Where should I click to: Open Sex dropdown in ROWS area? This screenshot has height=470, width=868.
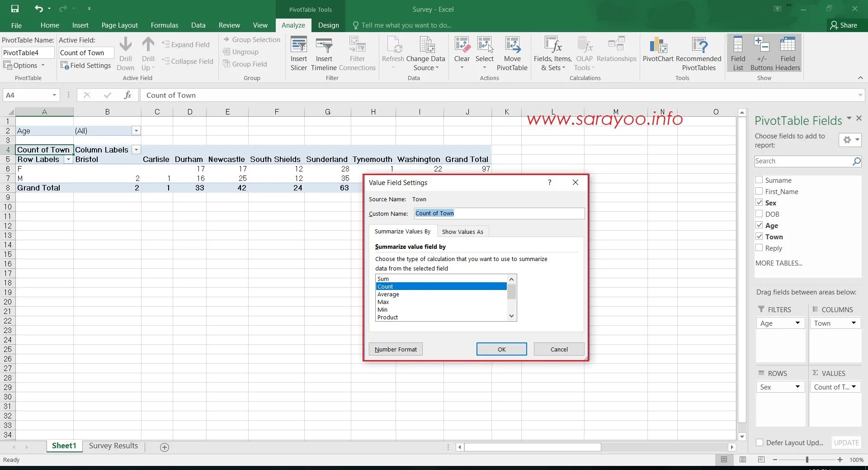[x=797, y=387]
